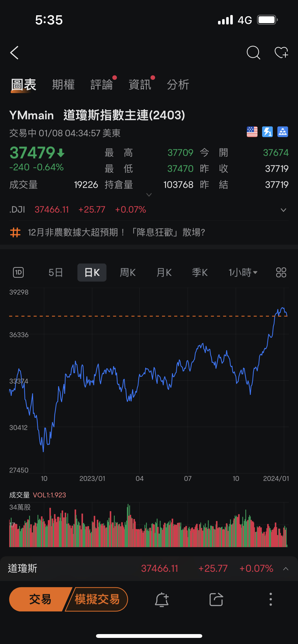Tap the battery status icon

[x=267, y=20]
